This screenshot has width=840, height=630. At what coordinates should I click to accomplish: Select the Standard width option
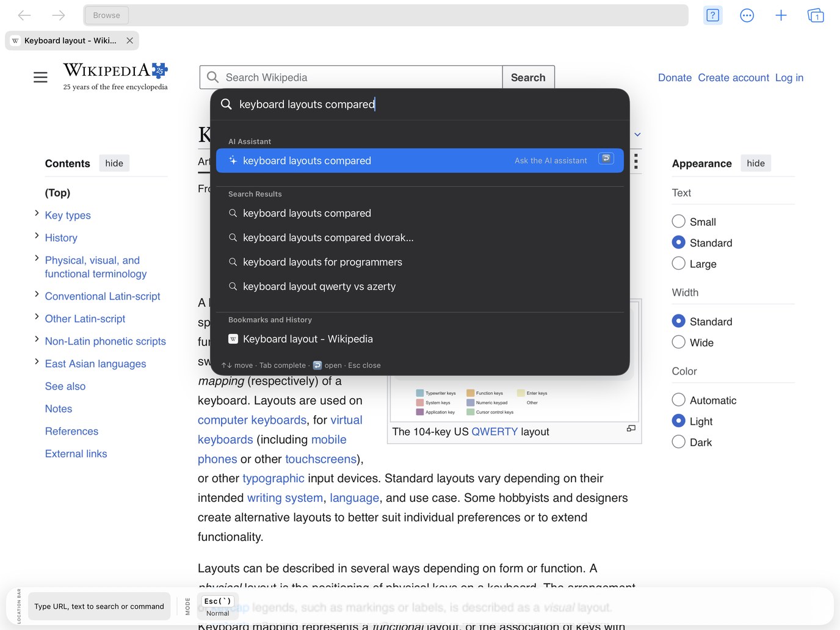tap(678, 321)
